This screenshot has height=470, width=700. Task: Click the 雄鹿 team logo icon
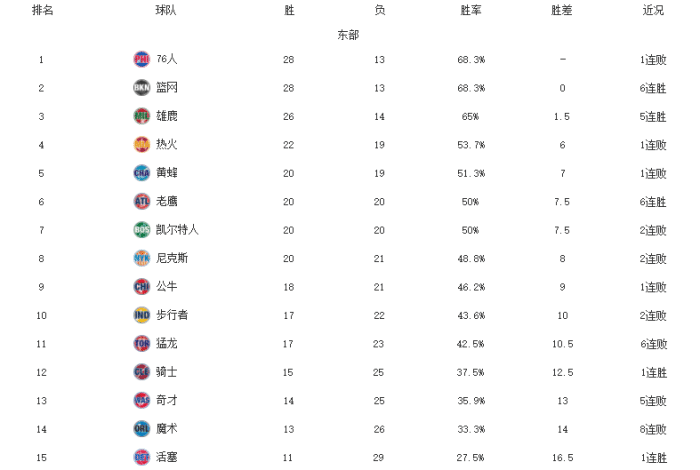click(x=141, y=116)
